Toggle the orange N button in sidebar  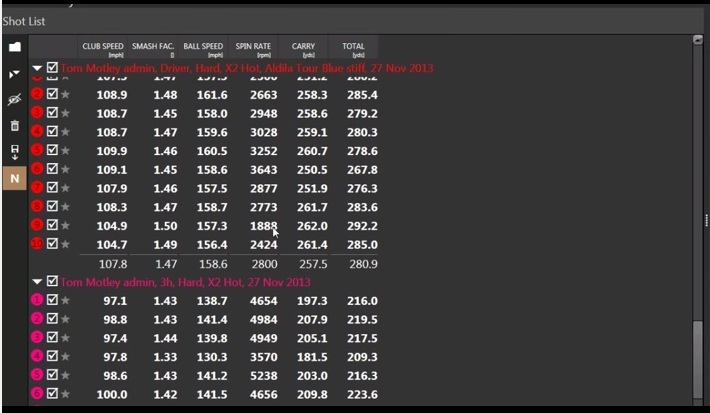tap(14, 179)
